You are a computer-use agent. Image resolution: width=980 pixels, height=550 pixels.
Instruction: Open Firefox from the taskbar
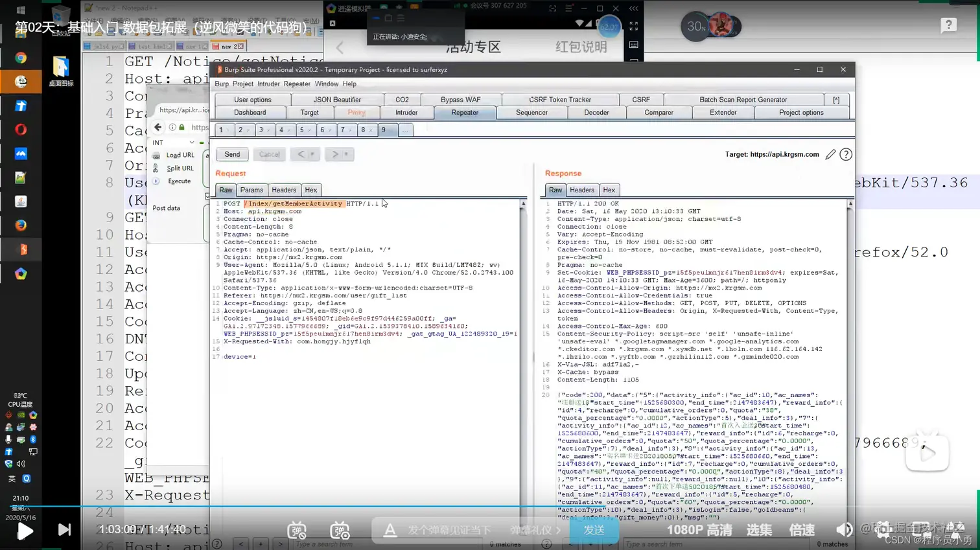click(21, 225)
